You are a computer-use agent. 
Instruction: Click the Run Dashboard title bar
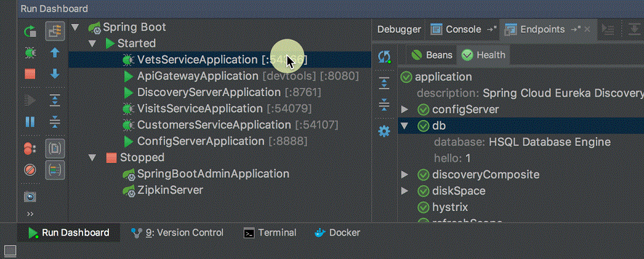pyautogui.click(x=331, y=9)
